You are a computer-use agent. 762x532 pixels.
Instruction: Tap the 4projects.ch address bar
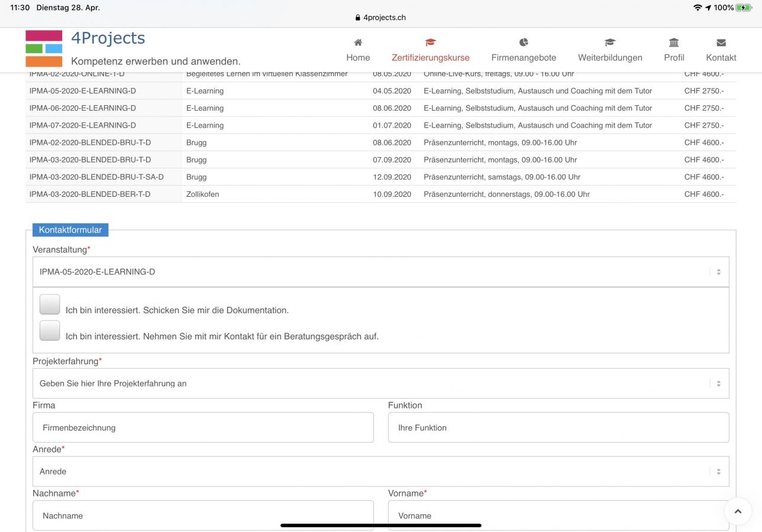pyautogui.click(x=380, y=17)
